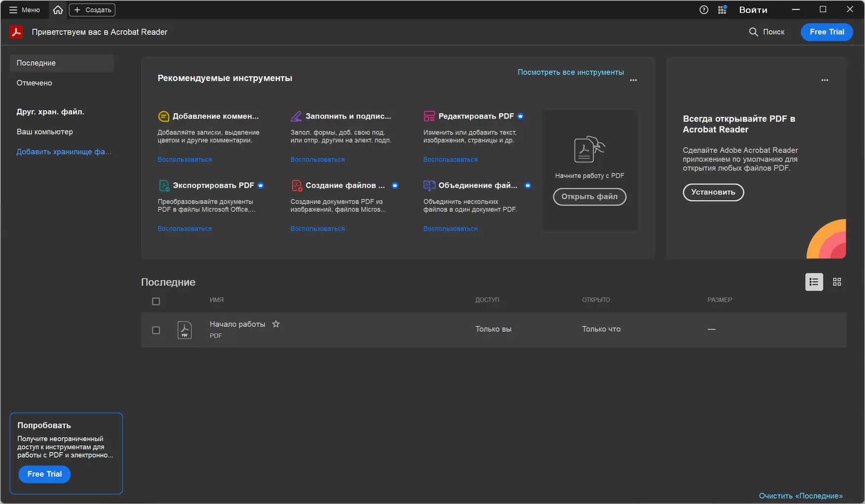Click the Добавить хранилище файлов link
This screenshot has height=504, width=865.
tap(64, 152)
